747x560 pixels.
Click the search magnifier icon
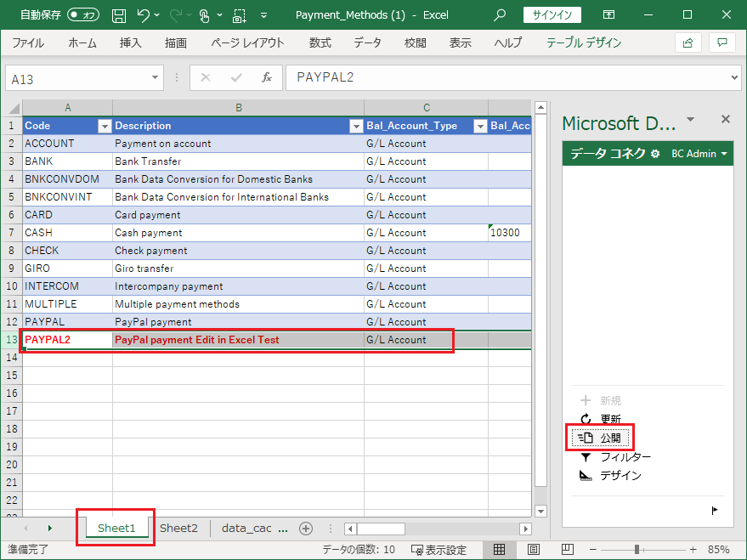coord(499,14)
